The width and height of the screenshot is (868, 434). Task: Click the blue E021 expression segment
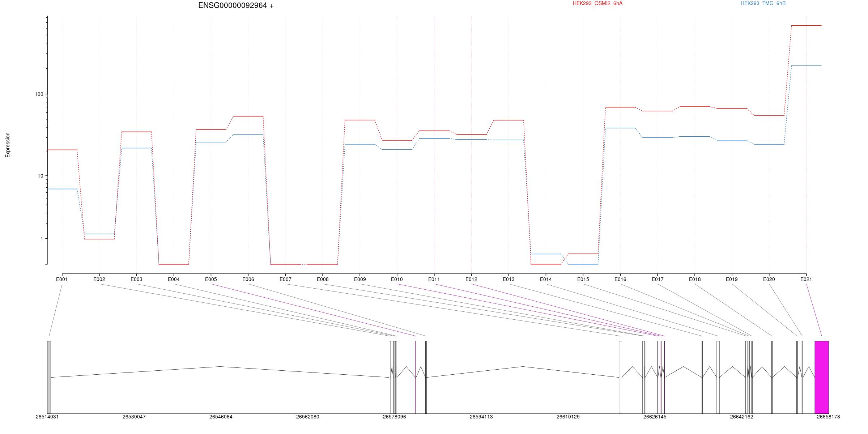(806, 66)
